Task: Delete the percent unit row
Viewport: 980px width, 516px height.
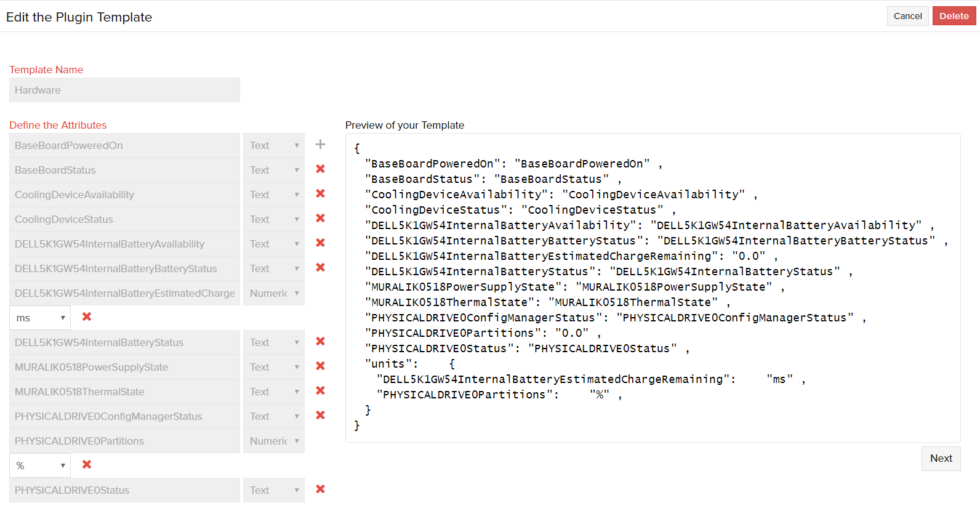Action: pos(87,465)
